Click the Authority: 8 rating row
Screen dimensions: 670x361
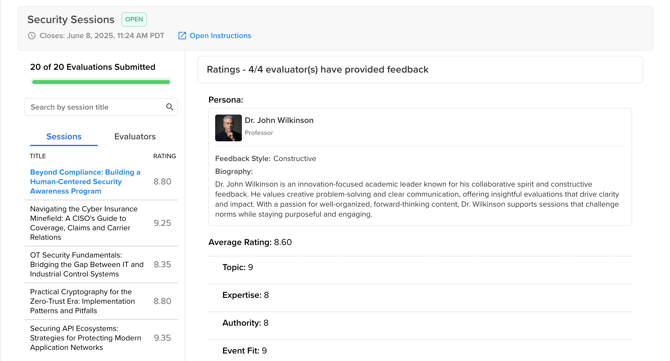pyautogui.click(x=420, y=323)
